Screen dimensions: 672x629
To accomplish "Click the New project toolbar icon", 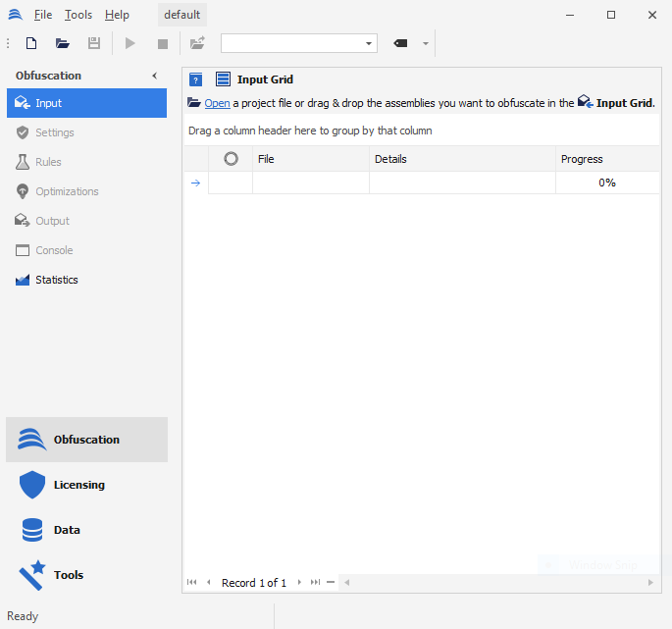I will click(31, 43).
